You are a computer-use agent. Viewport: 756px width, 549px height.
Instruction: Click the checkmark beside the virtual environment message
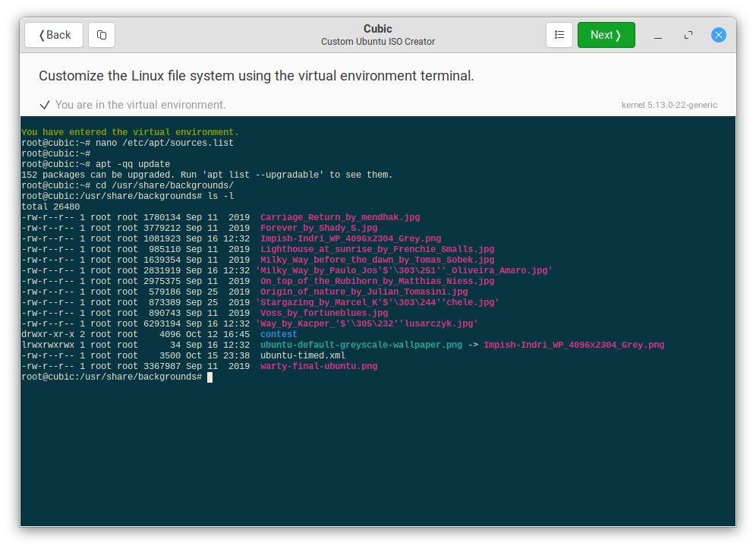click(x=45, y=105)
